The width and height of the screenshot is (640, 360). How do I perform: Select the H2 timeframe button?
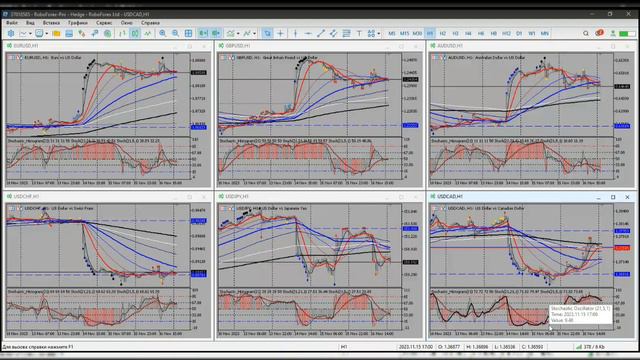pos(442,33)
